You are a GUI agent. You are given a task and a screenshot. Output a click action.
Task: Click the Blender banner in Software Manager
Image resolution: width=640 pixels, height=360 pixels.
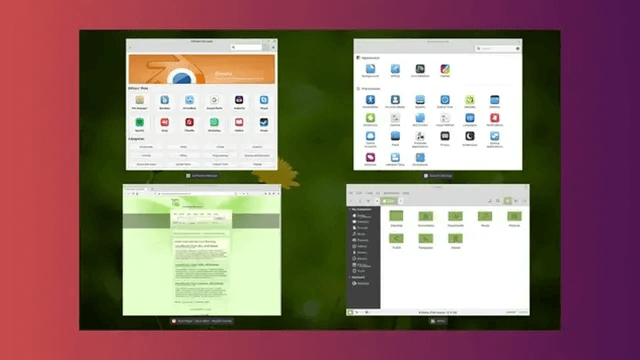coord(202,69)
